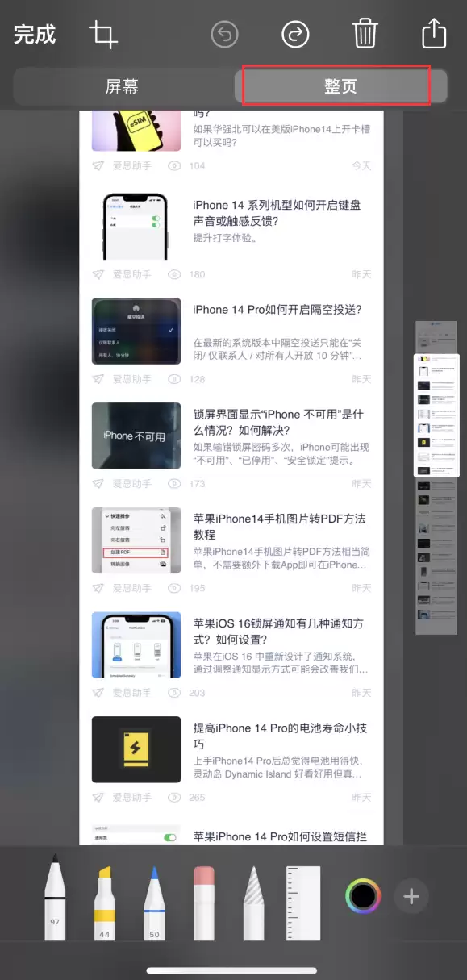Click the iOS home indicator bar

[x=233, y=970]
